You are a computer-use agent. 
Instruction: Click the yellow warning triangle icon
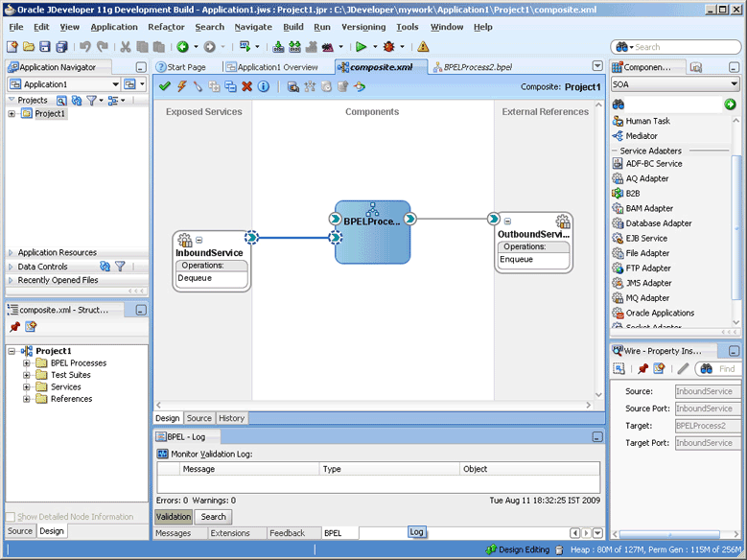[423, 47]
